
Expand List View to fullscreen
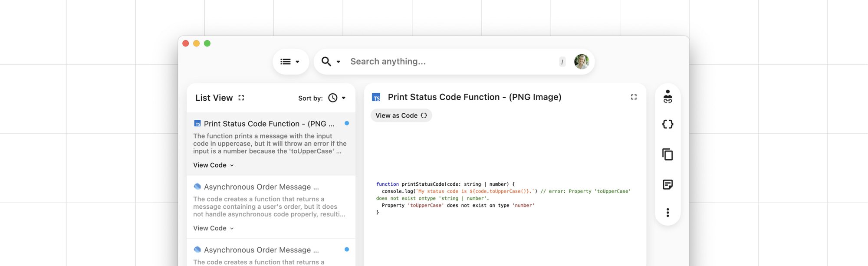point(241,98)
